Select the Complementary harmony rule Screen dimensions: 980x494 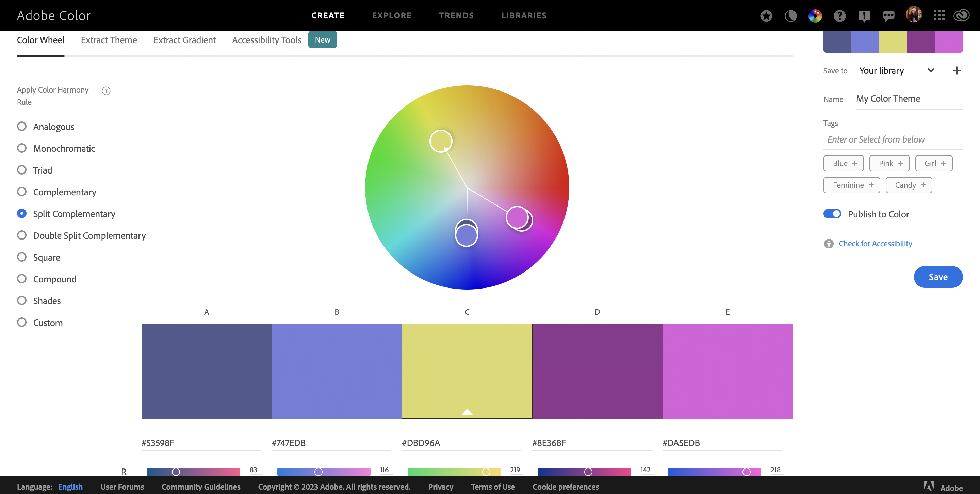[x=57, y=192]
